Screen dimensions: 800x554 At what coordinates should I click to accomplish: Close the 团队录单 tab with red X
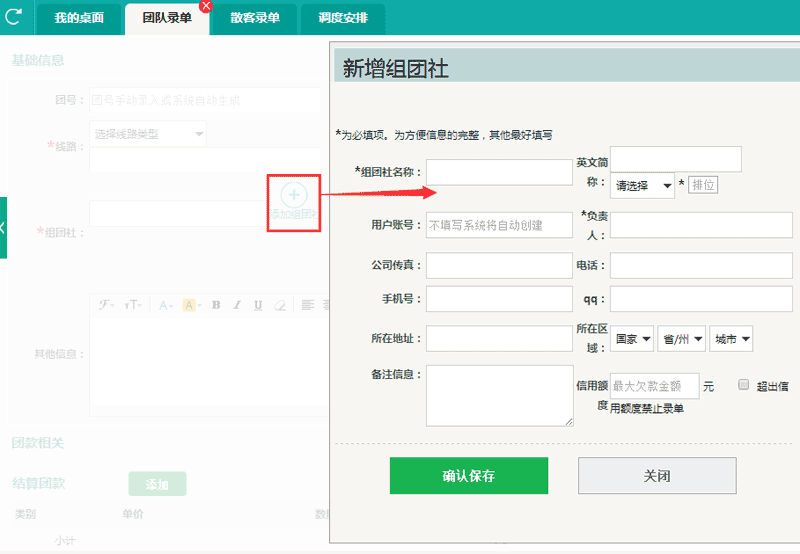pyautogui.click(x=206, y=6)
